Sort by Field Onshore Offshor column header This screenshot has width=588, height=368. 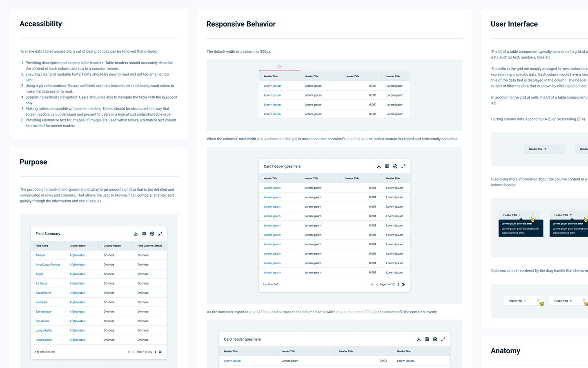pyautogui.click(x=150, y=246)
